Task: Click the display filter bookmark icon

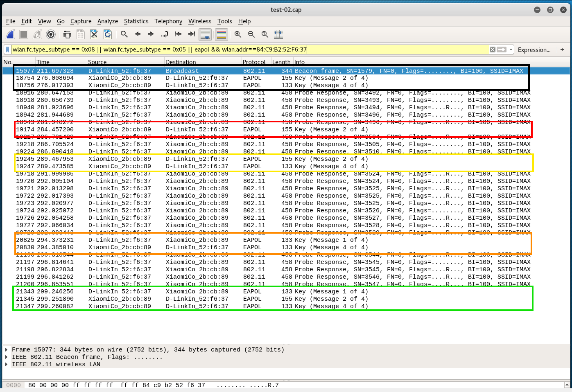Action: [x=7, y=50]
